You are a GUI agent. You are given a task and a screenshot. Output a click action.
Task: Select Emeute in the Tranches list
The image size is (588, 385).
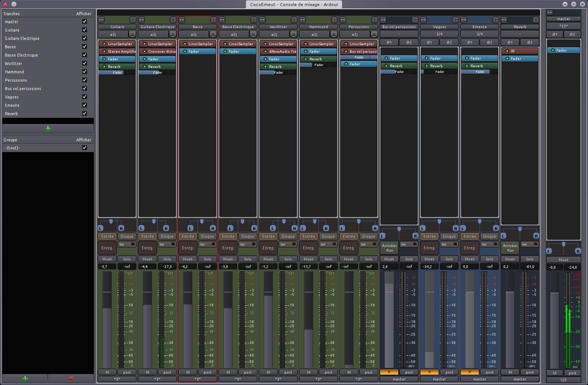[12, 105]
